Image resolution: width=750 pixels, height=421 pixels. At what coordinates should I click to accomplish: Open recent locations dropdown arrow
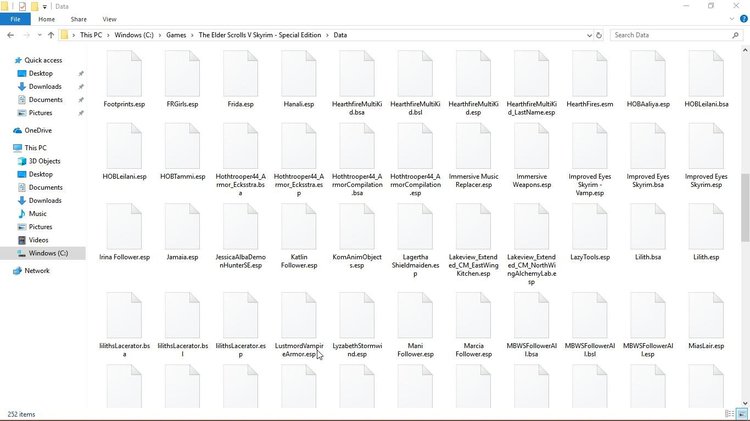pyautogui.click(x=39, y=35)
